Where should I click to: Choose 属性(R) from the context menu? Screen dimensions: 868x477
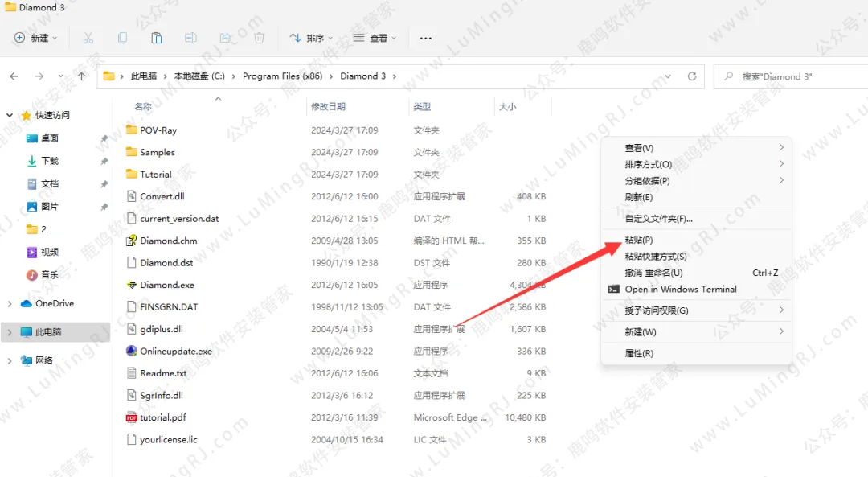pos(639,353)
